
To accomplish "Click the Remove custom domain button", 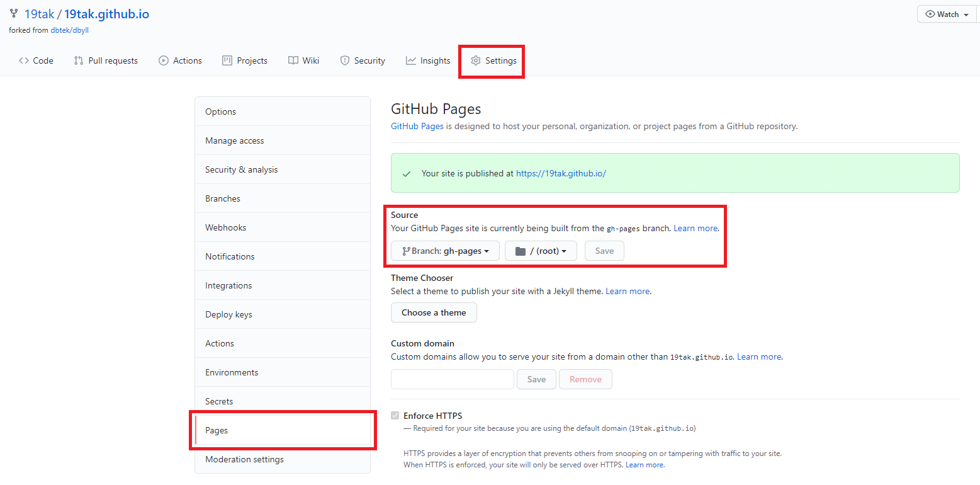I will [x=585, y=379].
